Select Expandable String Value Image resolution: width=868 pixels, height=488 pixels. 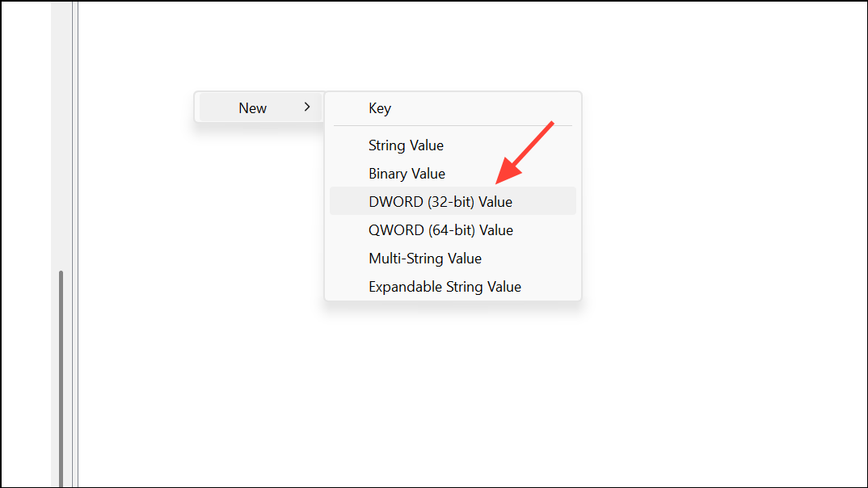(x=445, y=287)
